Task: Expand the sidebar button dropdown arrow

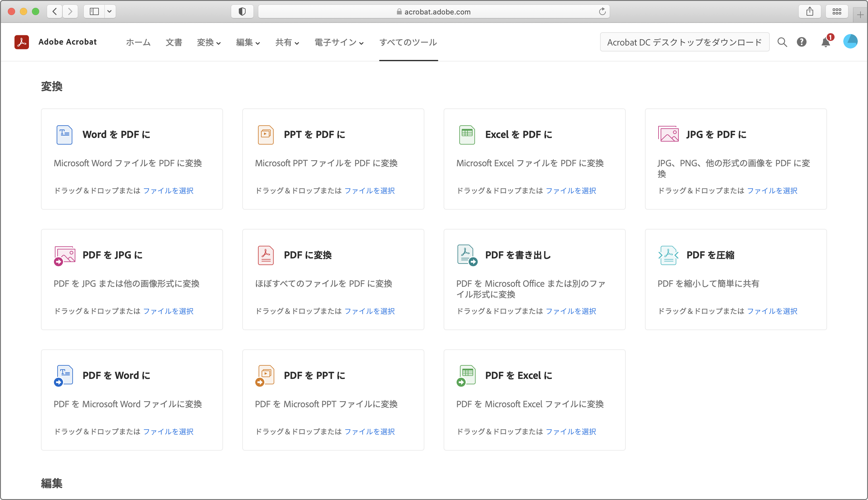Action: (110, 12)
